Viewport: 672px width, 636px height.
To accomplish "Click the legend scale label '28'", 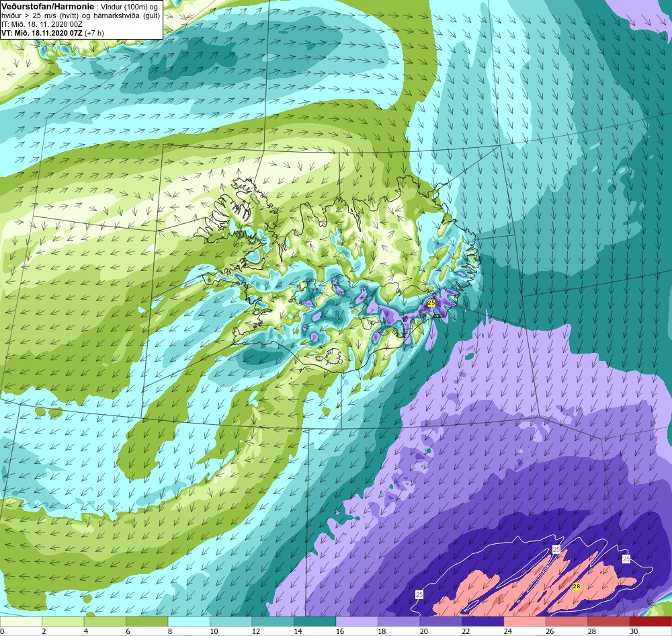I will 592,631.
